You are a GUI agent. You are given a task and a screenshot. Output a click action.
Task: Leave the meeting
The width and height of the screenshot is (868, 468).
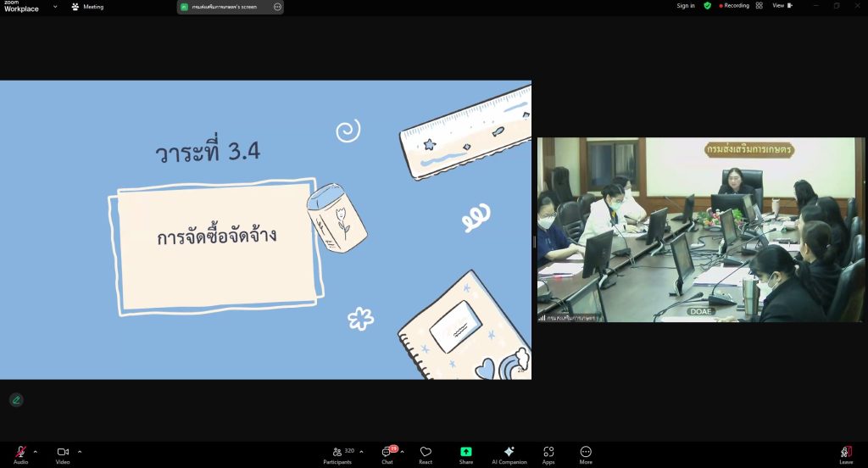(846, 453)
